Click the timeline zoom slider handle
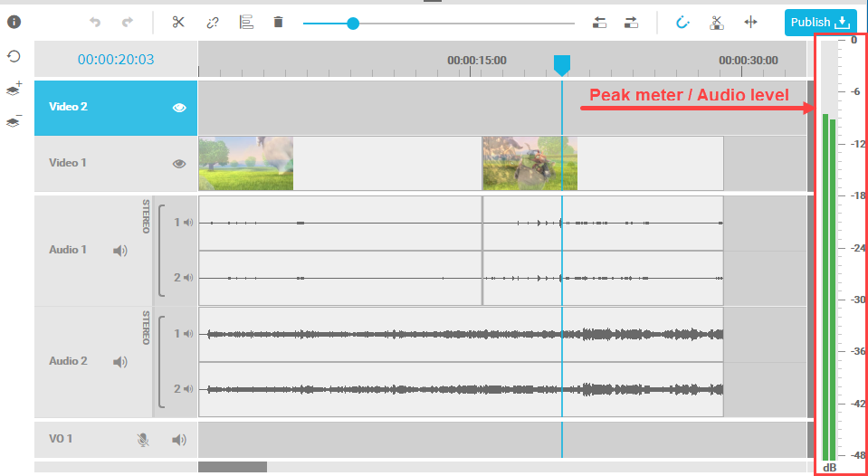 tap(353, 24)
